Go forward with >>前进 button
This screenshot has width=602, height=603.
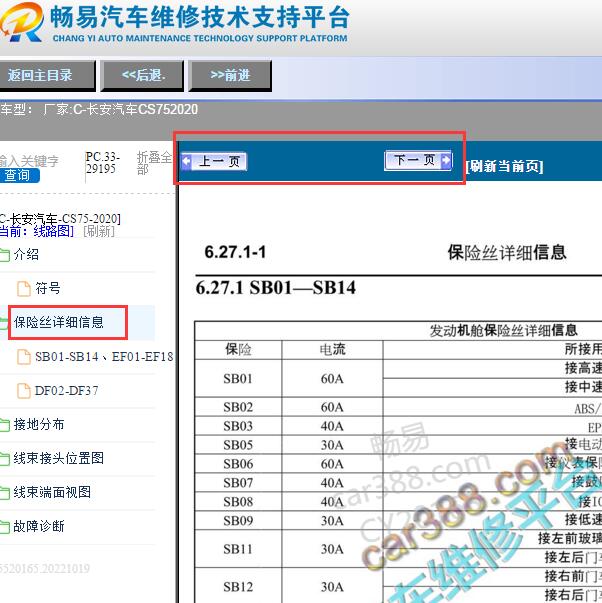(x=230, y=75)
